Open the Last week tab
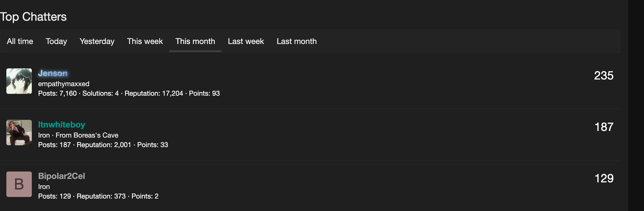Screen dimensions: 644x211 (x=246, y=41)
